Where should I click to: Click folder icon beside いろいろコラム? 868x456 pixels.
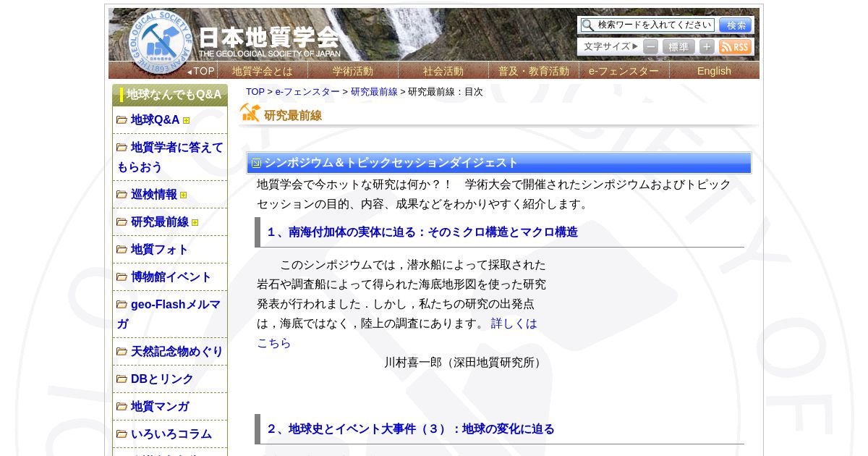122,434
